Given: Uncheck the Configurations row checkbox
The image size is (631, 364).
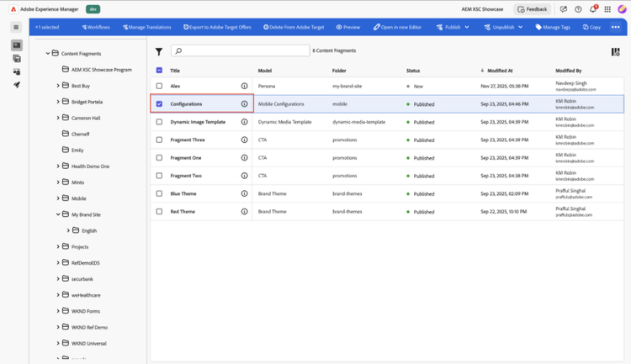Looking at the screenshot, I should 159,104.
